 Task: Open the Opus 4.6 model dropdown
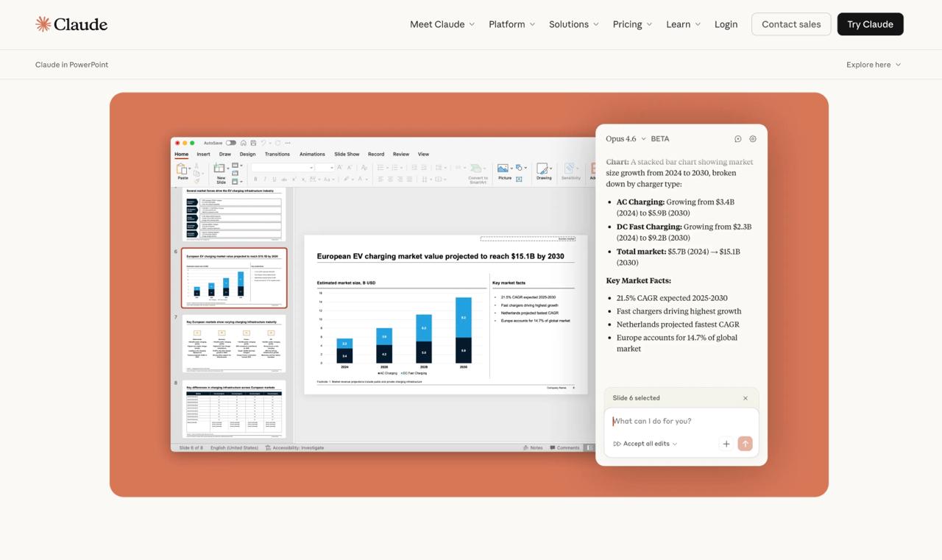(x=626, y=139)
